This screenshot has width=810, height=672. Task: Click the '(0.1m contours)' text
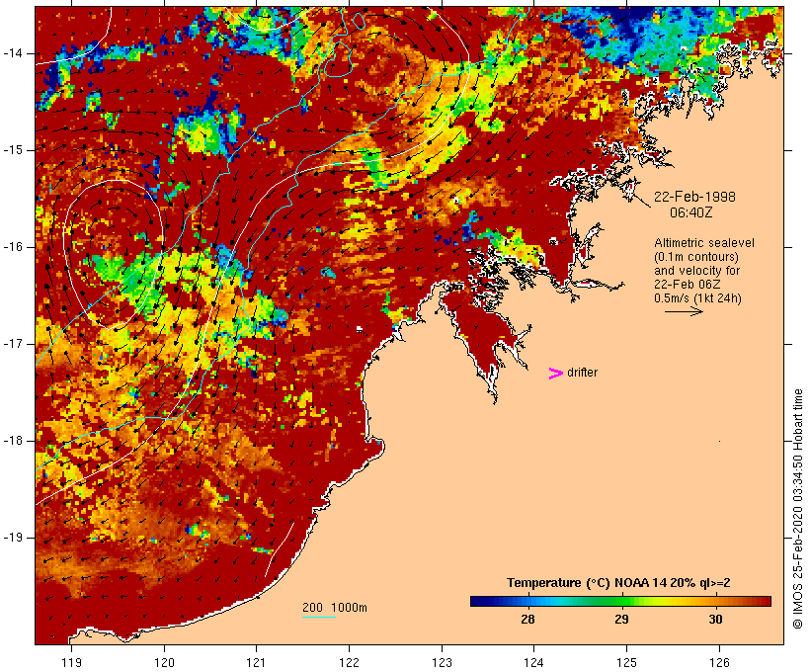click(696, 257)
